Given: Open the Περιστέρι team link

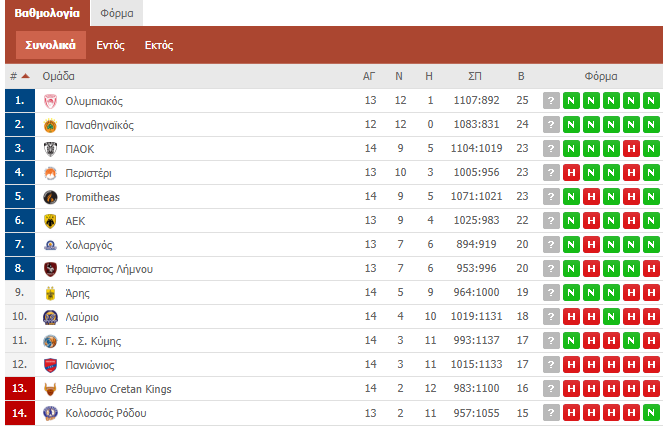Looking at the screenshot, I should point(88,173).
